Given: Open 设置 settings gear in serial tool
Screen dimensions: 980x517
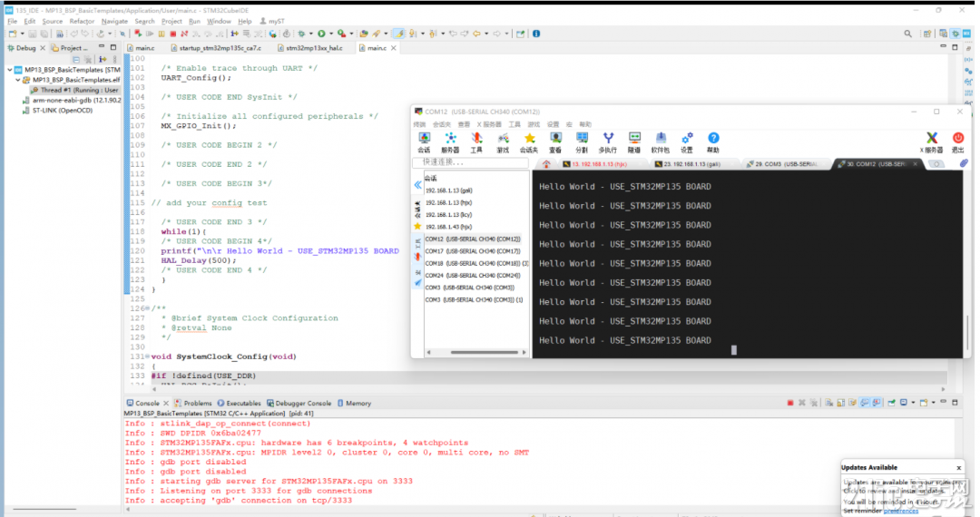Looking at the screenshot, I should click(x=687, y=142).
